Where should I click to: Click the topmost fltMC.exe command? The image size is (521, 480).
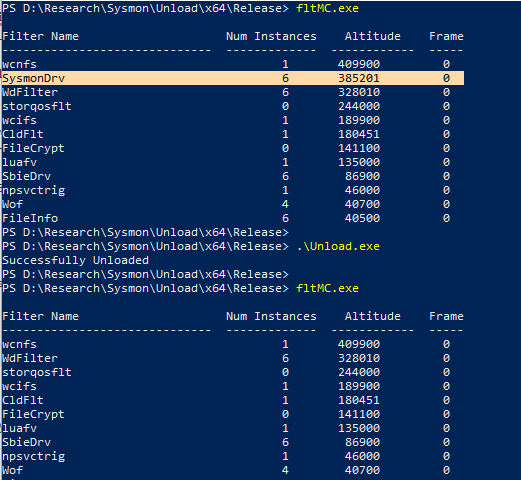click(327, 8)
